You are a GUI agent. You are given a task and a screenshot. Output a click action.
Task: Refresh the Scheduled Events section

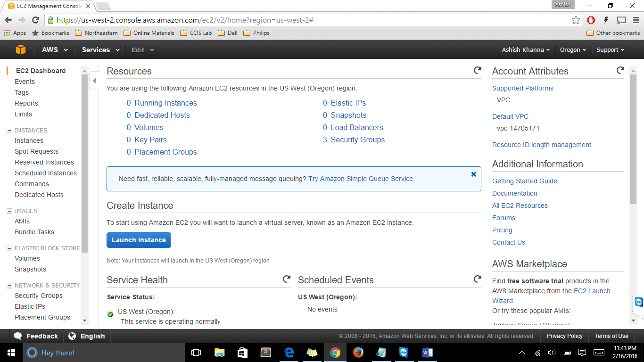[478, 279]
